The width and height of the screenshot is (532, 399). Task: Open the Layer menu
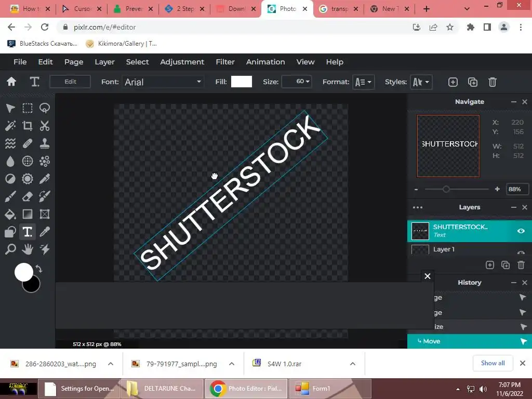(x=104, y=62)
